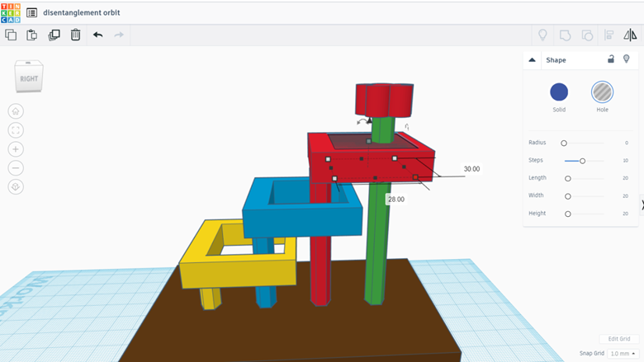
Task: Click the Copy toolbar icon
Action: (x=11, y=35)
